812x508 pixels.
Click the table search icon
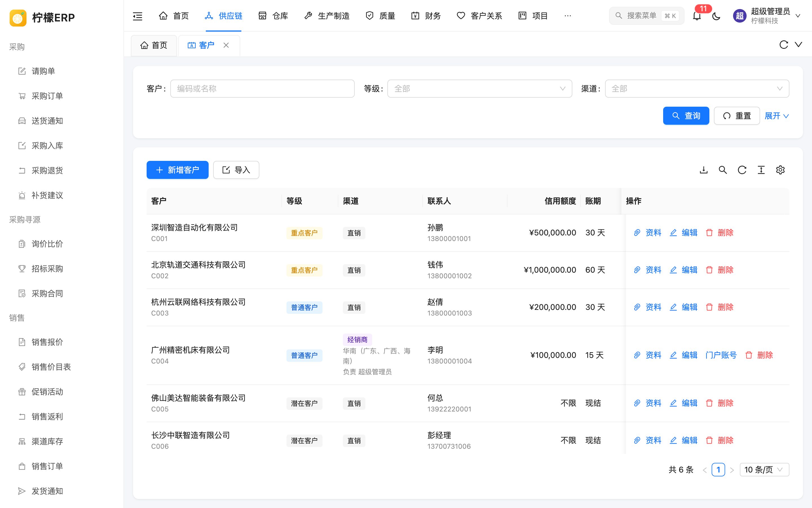[723, 170]
